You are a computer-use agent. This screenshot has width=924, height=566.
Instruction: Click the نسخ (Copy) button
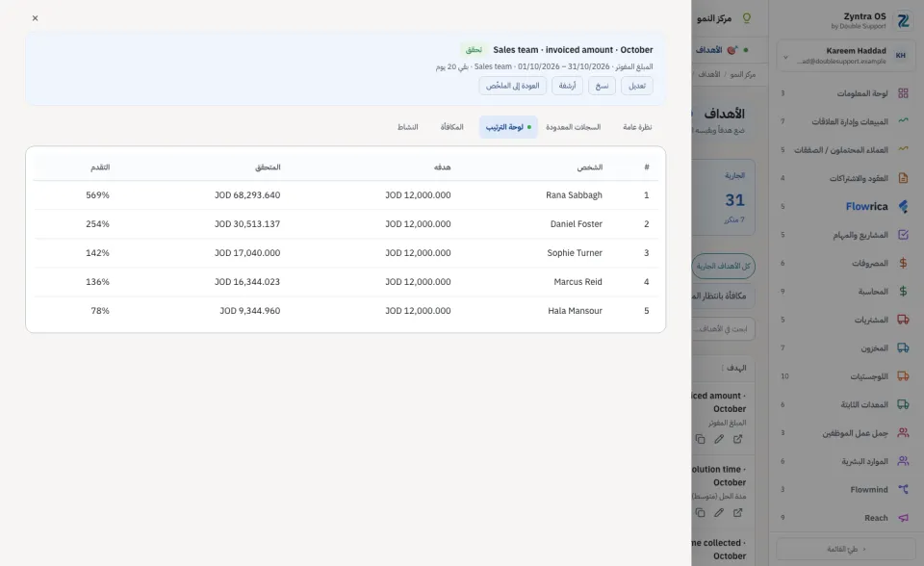click(x=602, y=86)
